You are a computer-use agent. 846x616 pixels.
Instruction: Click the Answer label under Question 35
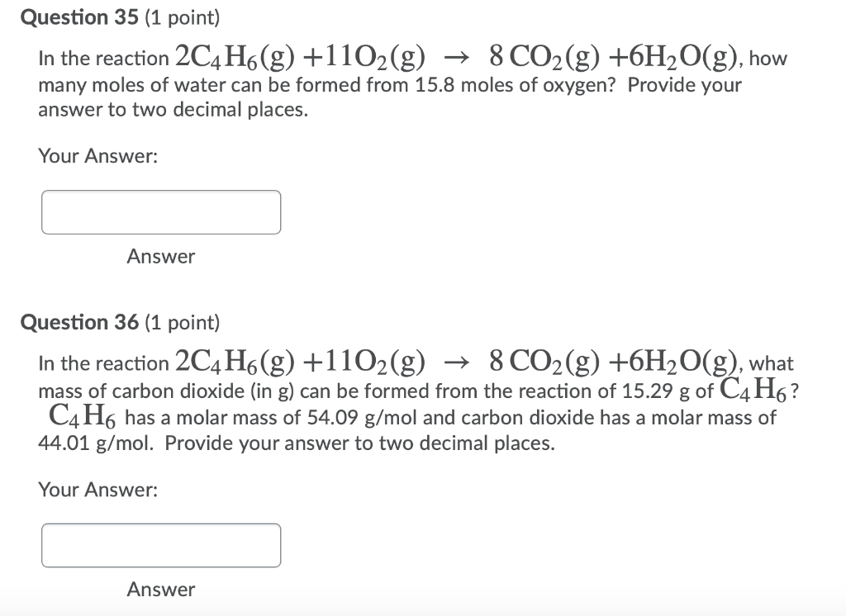[x=160, y=257]
